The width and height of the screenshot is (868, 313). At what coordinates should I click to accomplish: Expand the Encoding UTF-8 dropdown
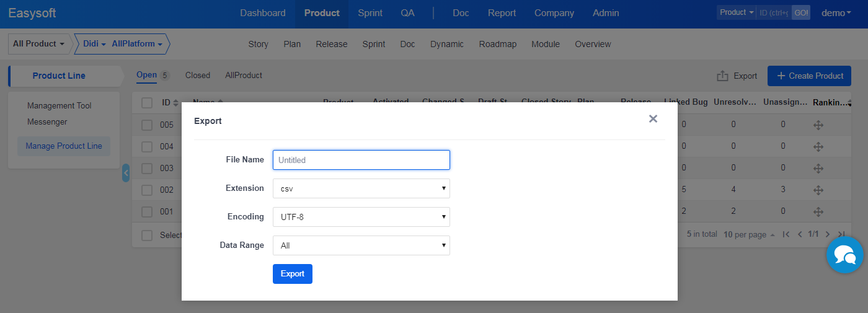tap(361, 217)
